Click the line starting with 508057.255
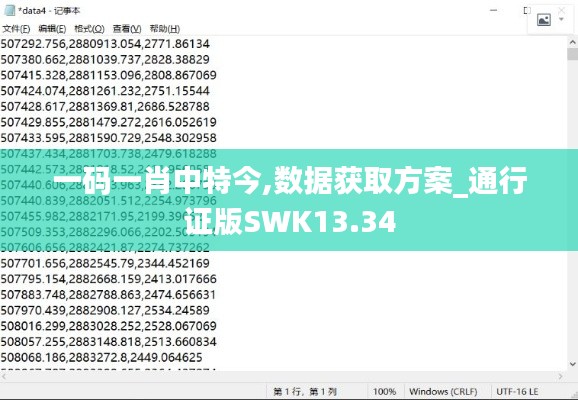 [x=108, y=341]
